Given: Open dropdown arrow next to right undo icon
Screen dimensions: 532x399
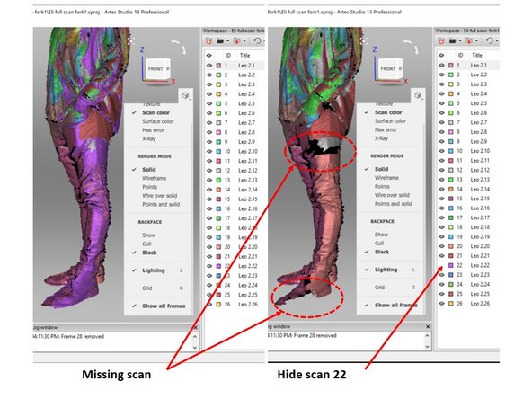Looking at the screenshot, I should 497,41.
